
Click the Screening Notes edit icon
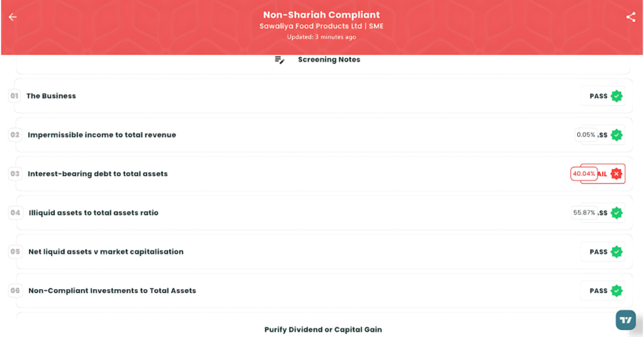click(279, 60)
